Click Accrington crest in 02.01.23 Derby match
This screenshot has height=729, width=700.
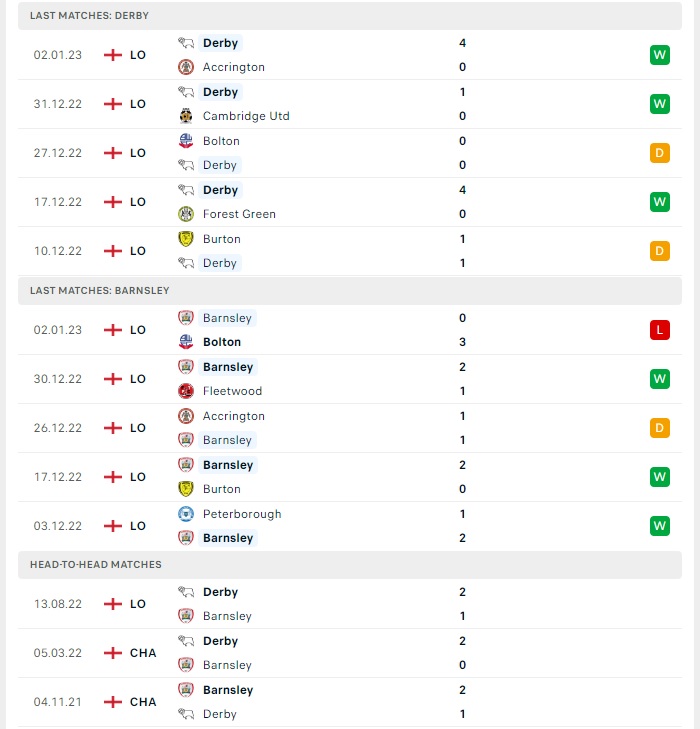click(186, 67)
